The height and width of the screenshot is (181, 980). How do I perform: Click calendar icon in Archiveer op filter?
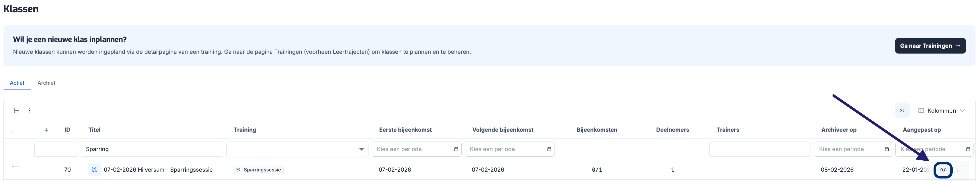[x=887, y=149]
